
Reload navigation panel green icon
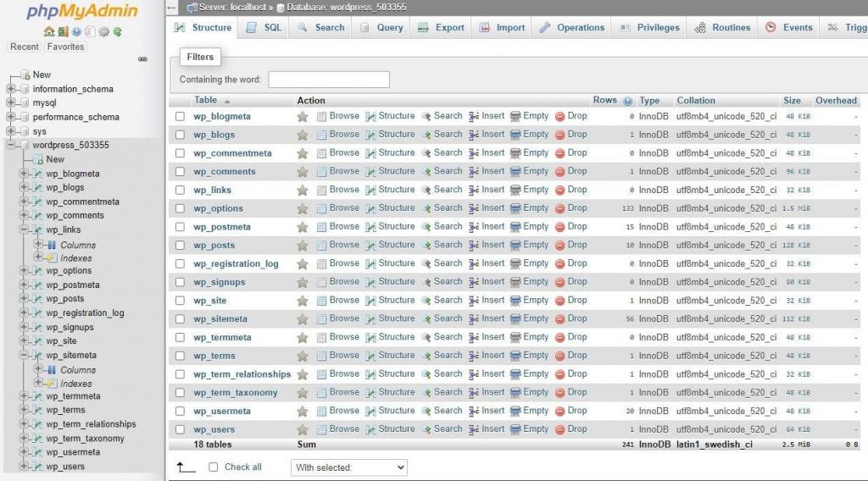click(117, 31)
